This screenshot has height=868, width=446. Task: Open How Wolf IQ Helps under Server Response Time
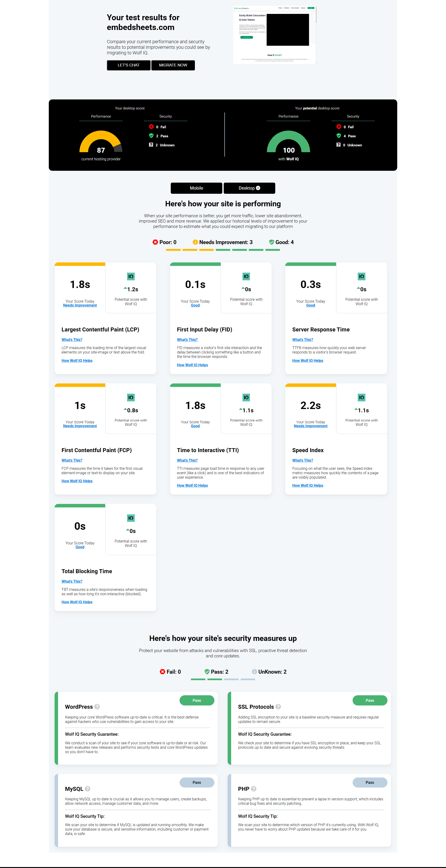coord(308,361)
